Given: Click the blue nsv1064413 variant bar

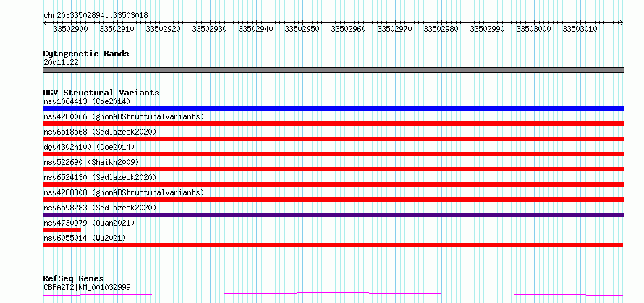Looking at the screenshot, I should tap(333, 108).
